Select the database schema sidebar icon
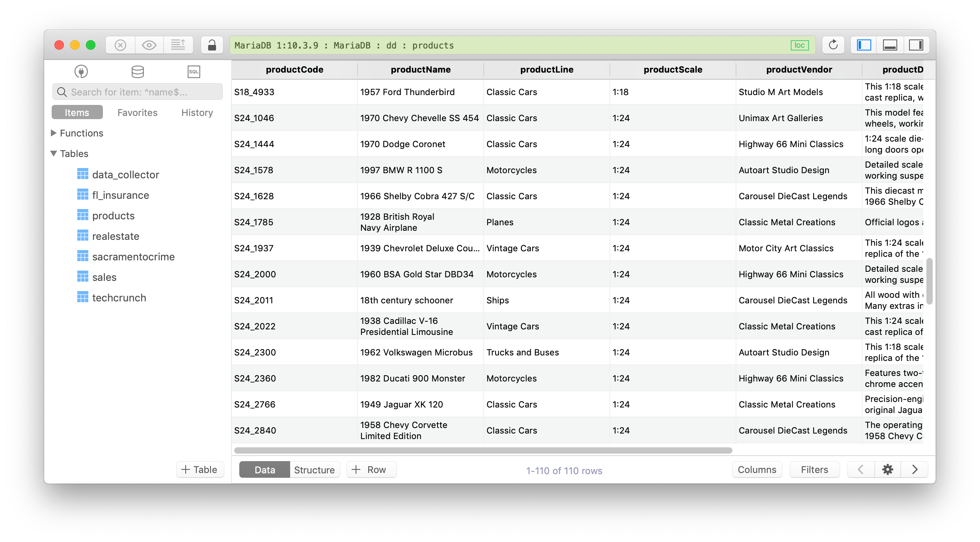This screenshot has width=980, height=542. click(137, 72)
